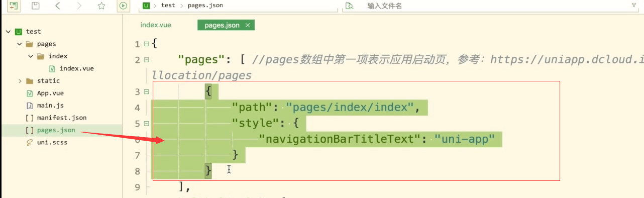The width and height of the screenshot is (644, 198).
Task: Click the uni.scss file icon
Action: pyautogui.click(x=30, y=143)
